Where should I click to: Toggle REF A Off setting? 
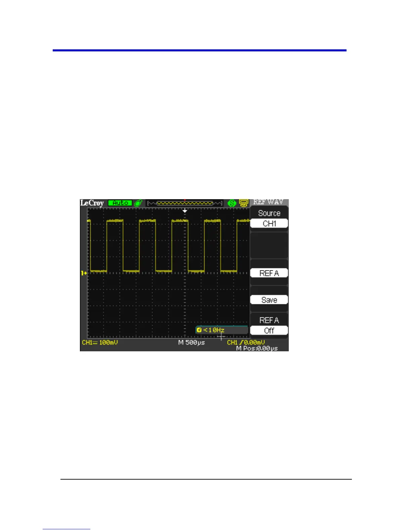pyautogui.click(x=269, y=325)
